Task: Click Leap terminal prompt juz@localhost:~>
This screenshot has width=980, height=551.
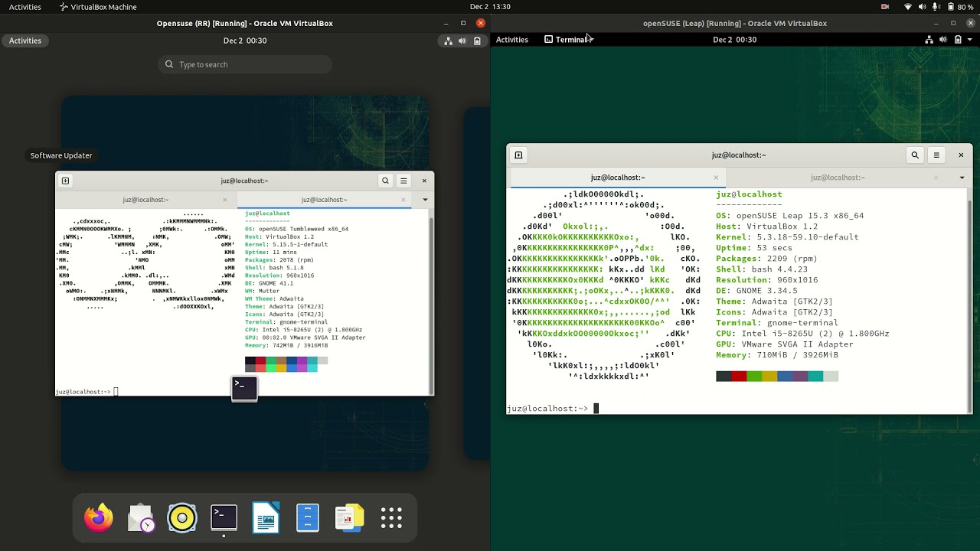Action: 547,409
